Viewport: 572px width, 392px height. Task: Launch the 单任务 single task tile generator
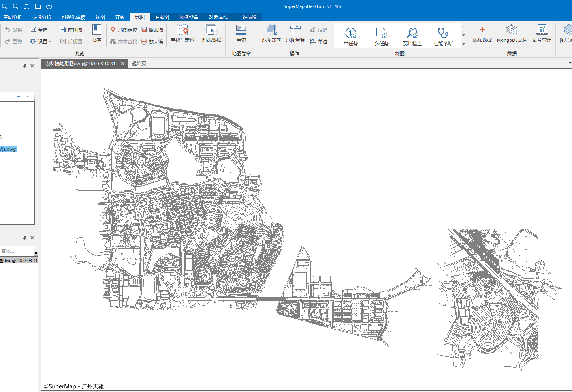pos(350,36)
